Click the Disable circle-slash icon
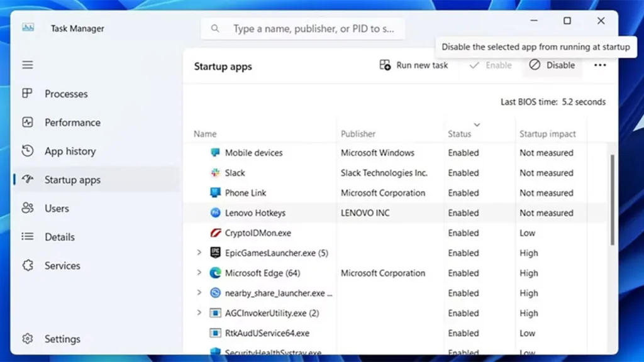 [x=535, y=65]
